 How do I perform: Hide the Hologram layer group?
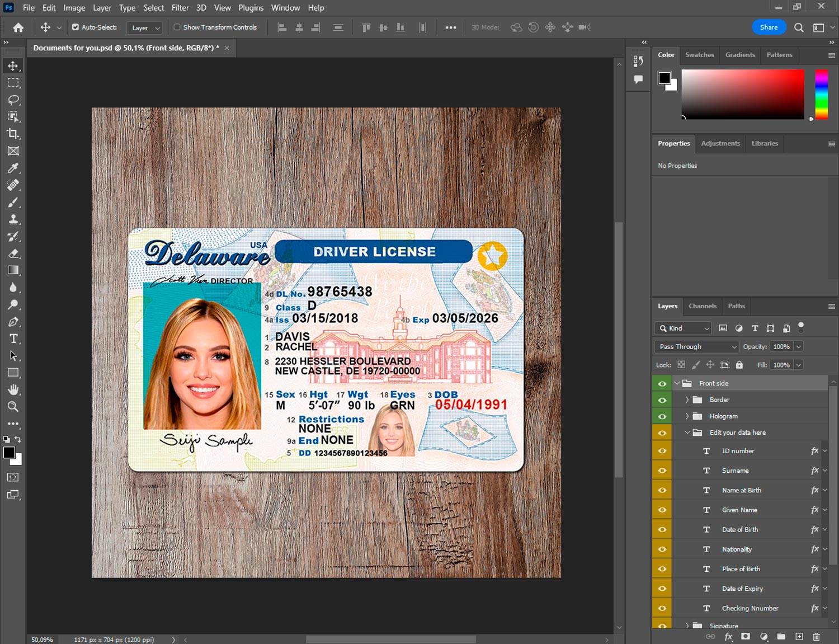(x=662, y=416)
